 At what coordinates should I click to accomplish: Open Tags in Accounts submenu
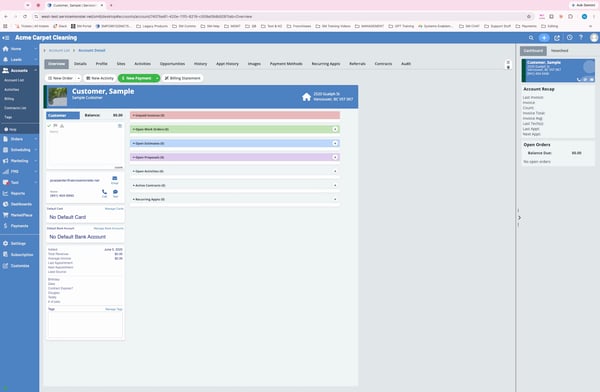tap(8, 117)
